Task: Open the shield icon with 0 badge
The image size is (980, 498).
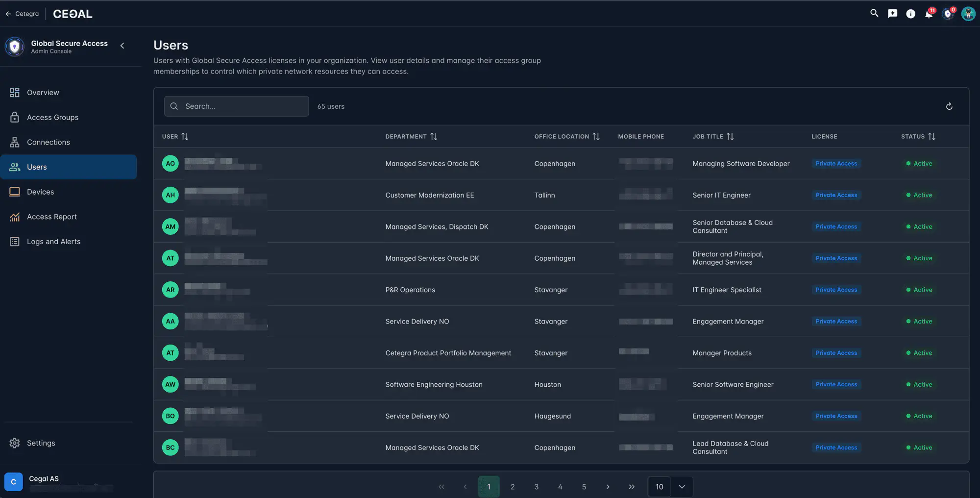Action: click(x=949, y=13)
